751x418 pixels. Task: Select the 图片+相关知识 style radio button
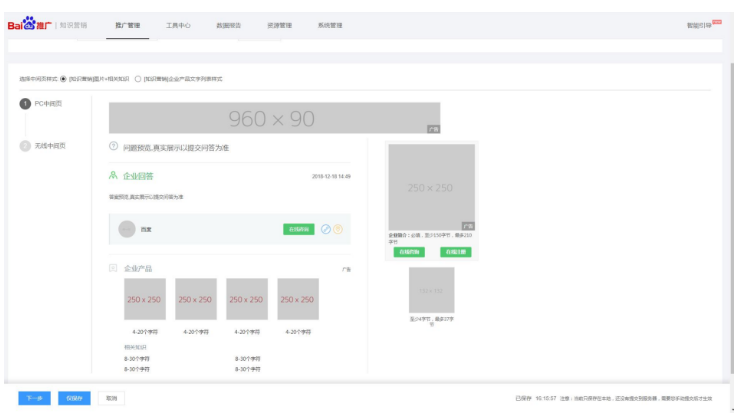tap(64, 78)
